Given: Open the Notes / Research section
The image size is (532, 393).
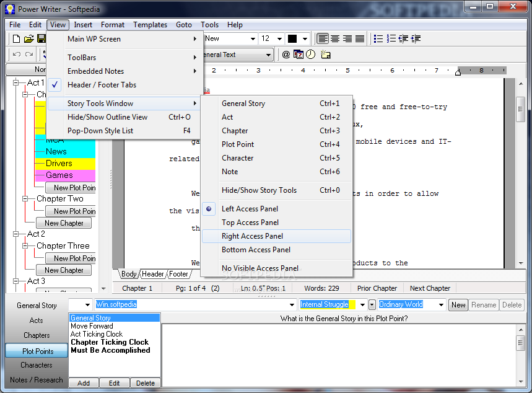Looking at the screenshot, I should (x=37, y=380).
